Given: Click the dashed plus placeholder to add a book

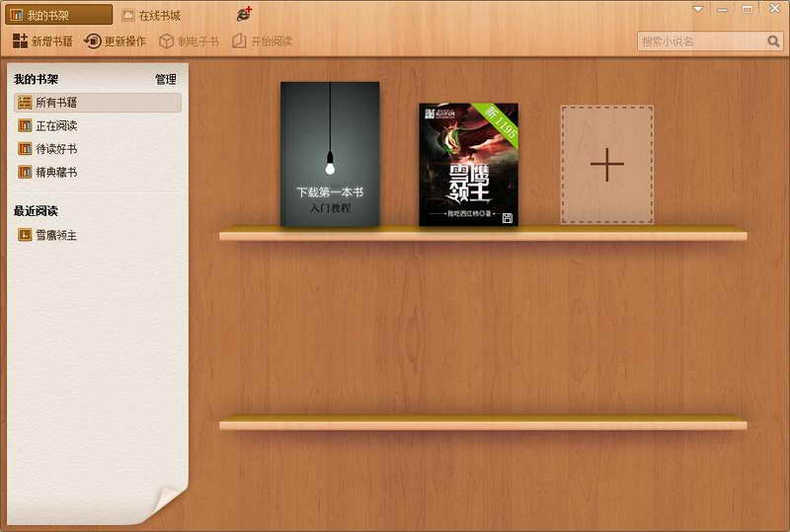Looking at the screenshot, I should click(607, 165).
